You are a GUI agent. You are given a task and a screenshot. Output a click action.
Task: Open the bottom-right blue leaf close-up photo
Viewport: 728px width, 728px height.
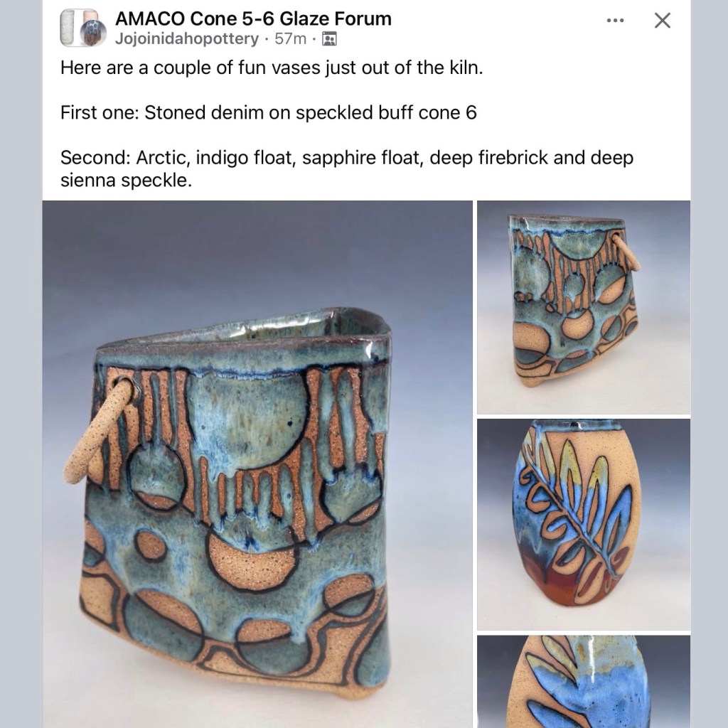584,682
